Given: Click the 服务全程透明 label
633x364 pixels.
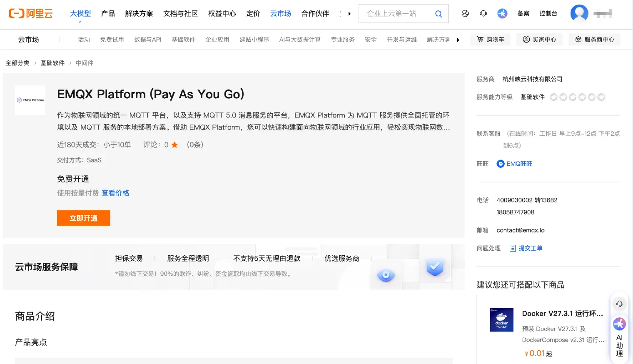Looking at the screenshot, I should 188,258.
